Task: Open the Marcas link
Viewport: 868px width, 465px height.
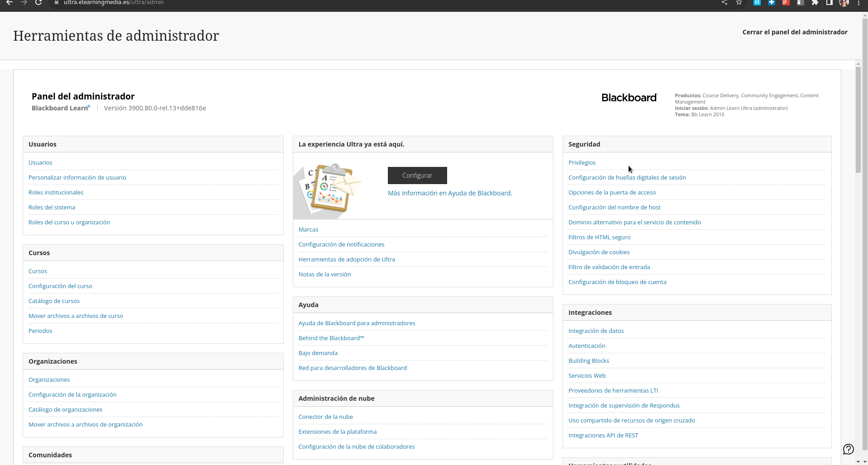Action: 308,230
